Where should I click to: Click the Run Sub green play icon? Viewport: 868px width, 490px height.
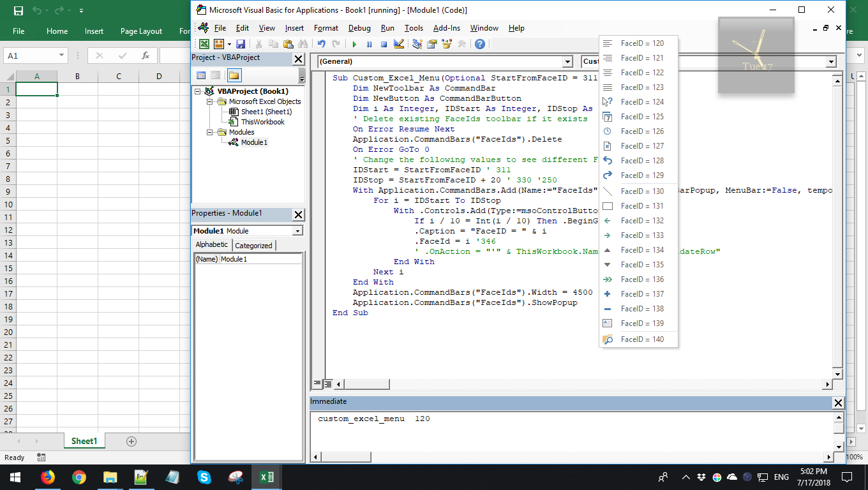pyautogui.click(x=354, y=44)
